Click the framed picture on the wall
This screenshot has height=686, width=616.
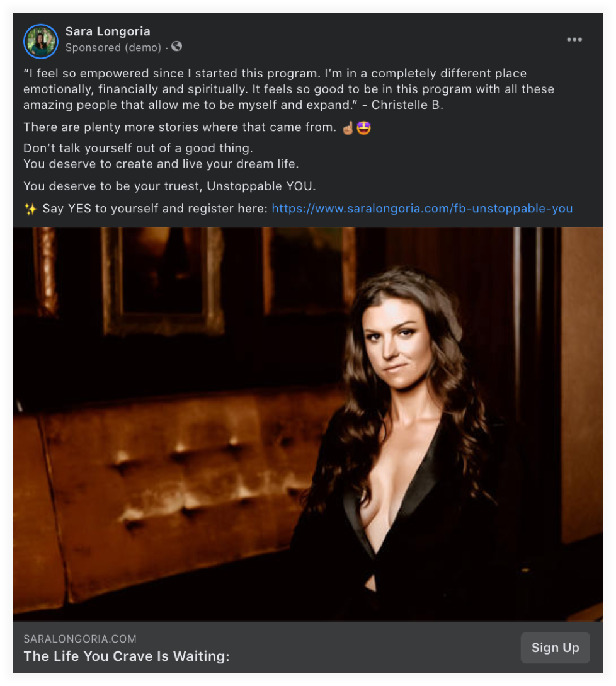163,277
